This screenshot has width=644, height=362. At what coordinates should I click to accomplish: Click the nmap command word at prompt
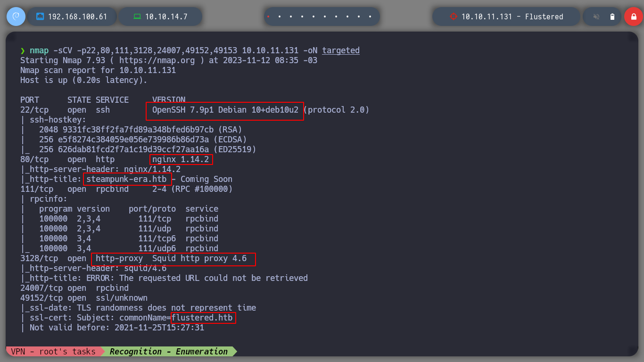39,50
